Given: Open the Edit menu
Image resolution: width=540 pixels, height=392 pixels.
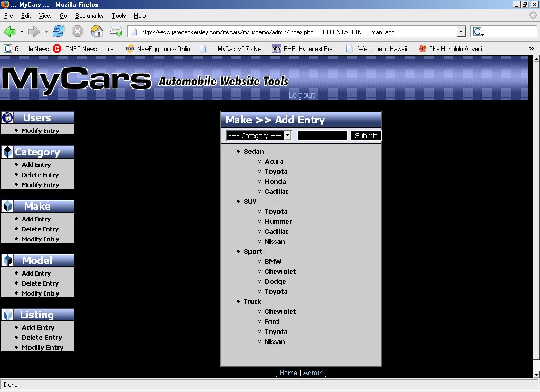Looking at the screenshot, I should click(x=26, y=16).
